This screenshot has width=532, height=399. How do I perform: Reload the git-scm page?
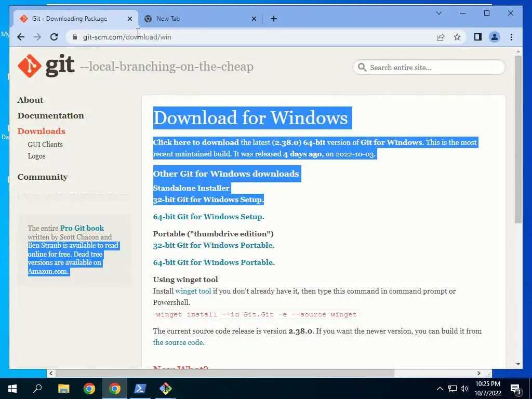click(x=54, y=37)
